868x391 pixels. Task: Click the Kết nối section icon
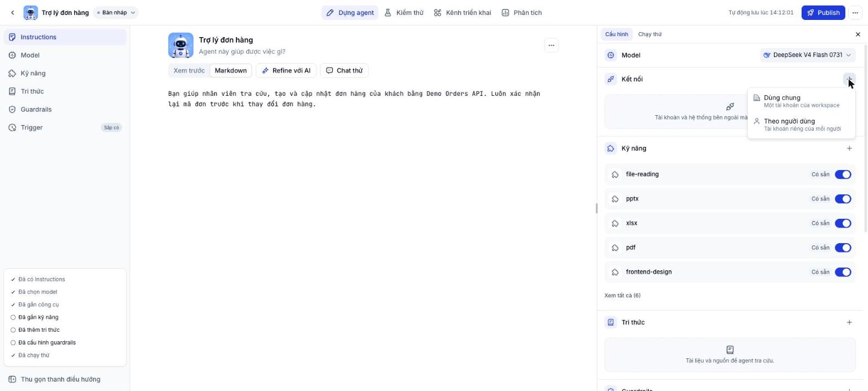click(x=611, y=79)
